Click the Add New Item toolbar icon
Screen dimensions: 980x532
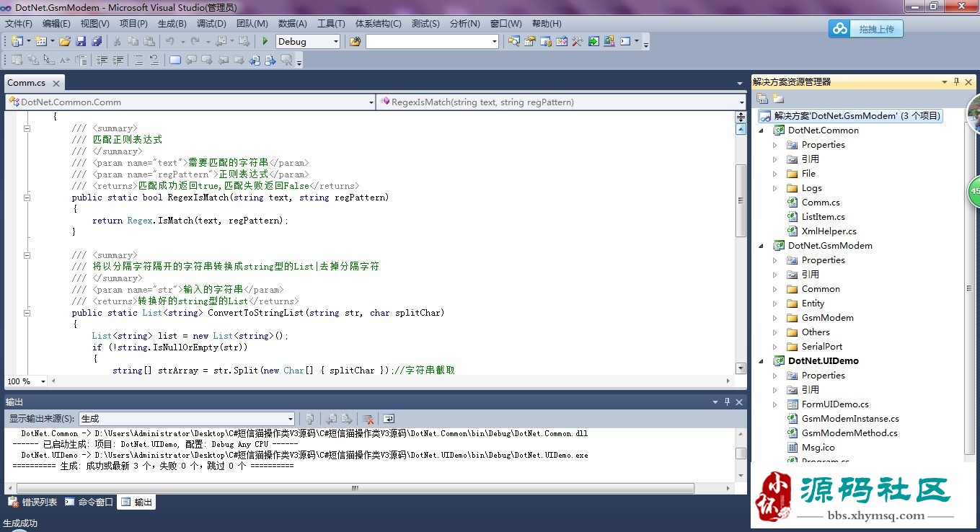click(x=41, y=41)
